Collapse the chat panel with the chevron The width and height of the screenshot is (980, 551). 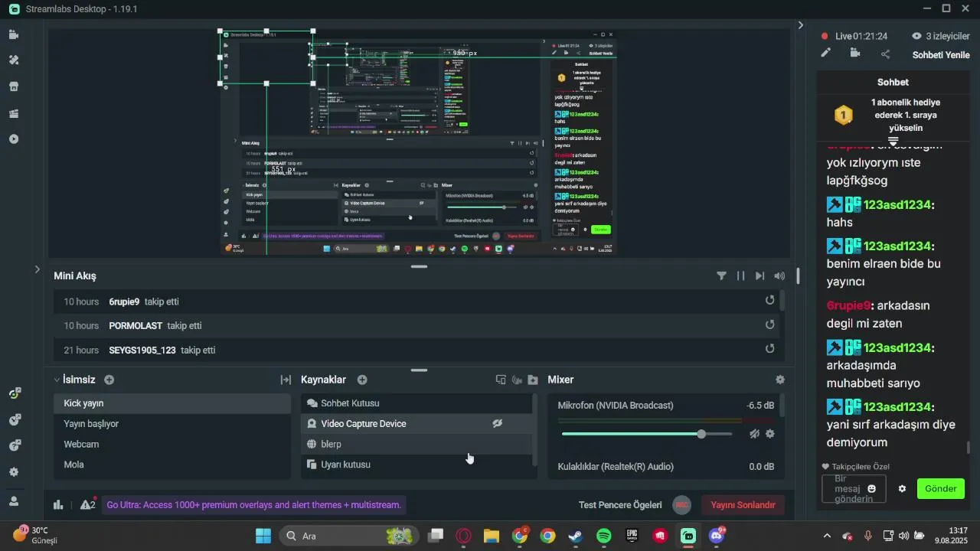(801, 25)
